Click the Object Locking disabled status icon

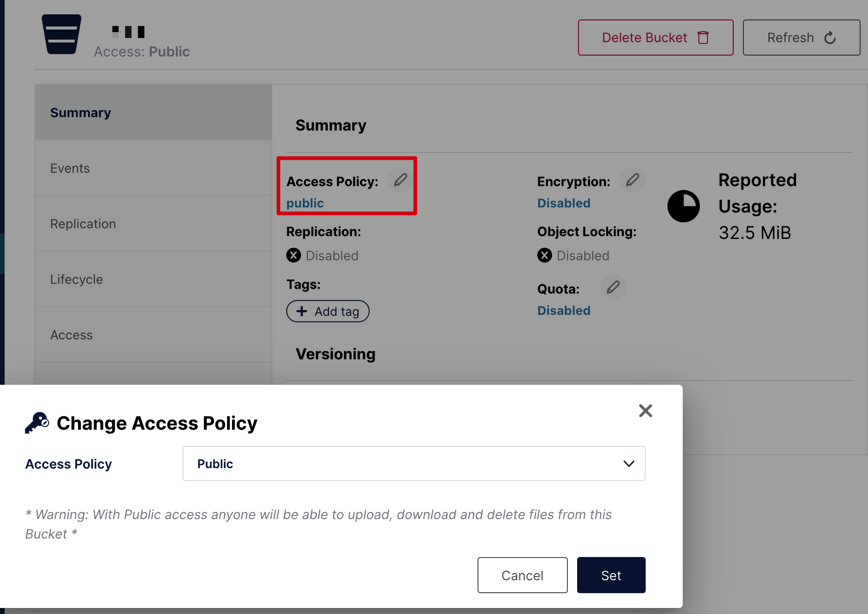[x=545, y=256]
